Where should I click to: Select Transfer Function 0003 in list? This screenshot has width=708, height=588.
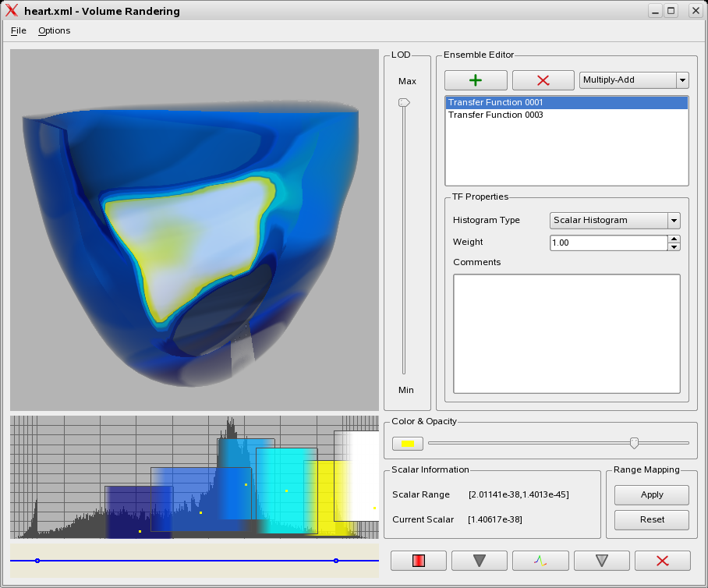pyautogui.click(x=567, y=115)
